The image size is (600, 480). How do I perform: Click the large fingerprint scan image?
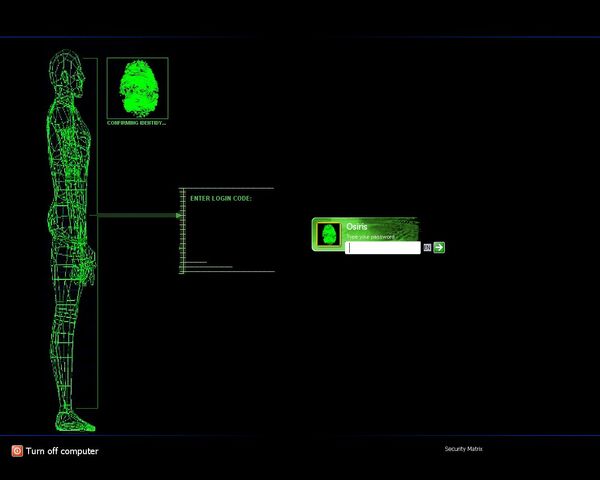pyautogui.click(x=138, y=88)
